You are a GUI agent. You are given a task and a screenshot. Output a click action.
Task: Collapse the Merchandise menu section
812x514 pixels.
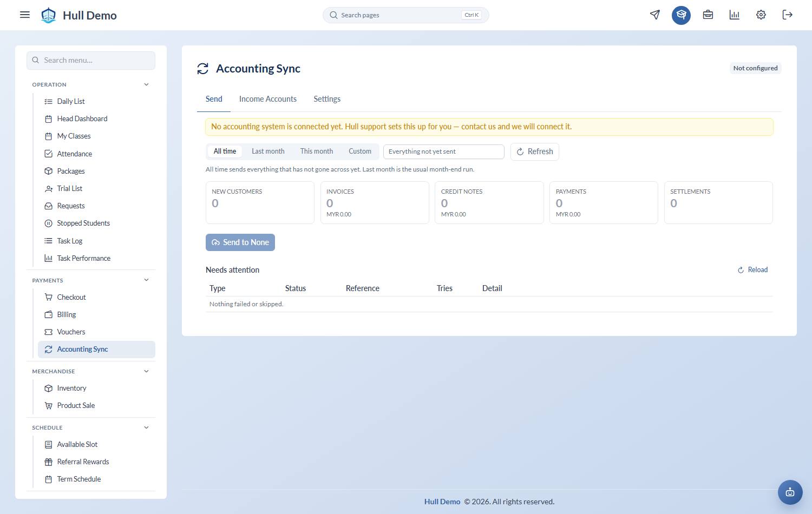coord(146,371)
